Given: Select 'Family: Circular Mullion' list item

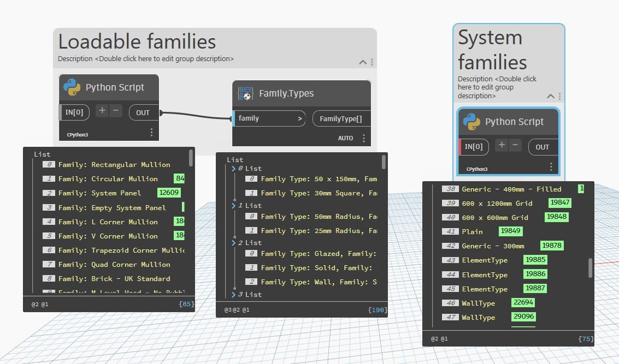Looking at the screenshot, I should pyautogui.click(x=108, y=178).
